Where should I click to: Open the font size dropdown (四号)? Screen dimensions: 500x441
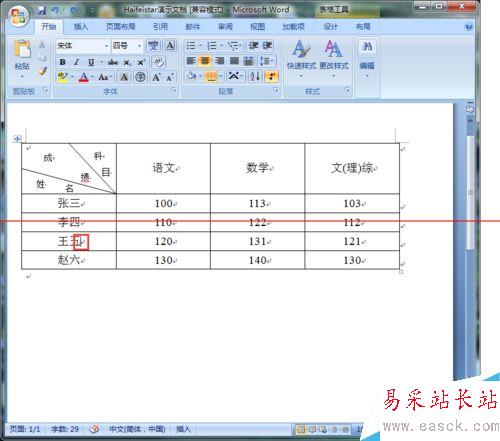[139, 46]
